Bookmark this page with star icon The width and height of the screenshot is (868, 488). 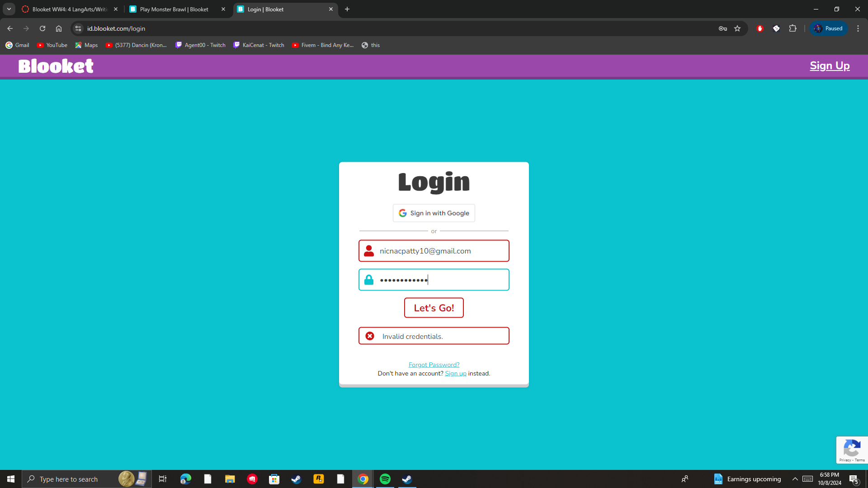[737, 28]
